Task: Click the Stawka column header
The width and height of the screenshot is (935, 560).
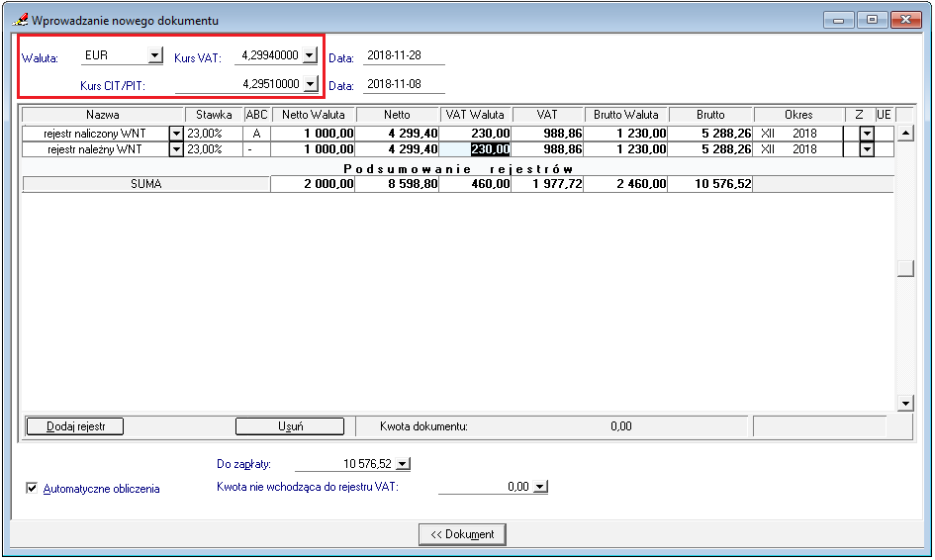Action: click(x=214, y=115)
